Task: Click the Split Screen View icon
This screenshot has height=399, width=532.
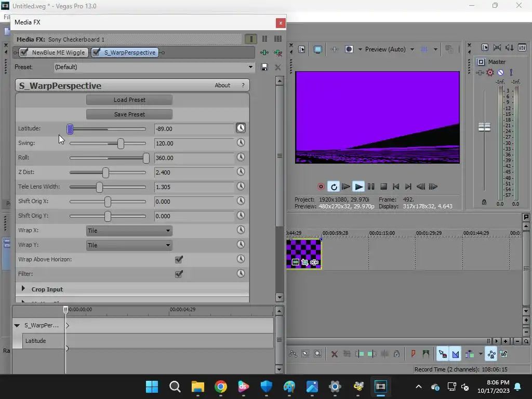Action: coord(349,49)
